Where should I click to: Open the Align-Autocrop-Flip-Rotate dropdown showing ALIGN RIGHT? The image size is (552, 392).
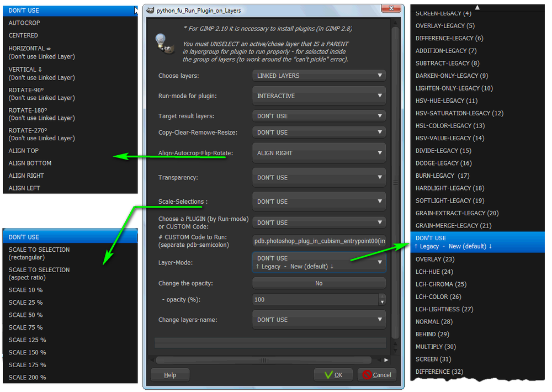(x=319, y=153)
